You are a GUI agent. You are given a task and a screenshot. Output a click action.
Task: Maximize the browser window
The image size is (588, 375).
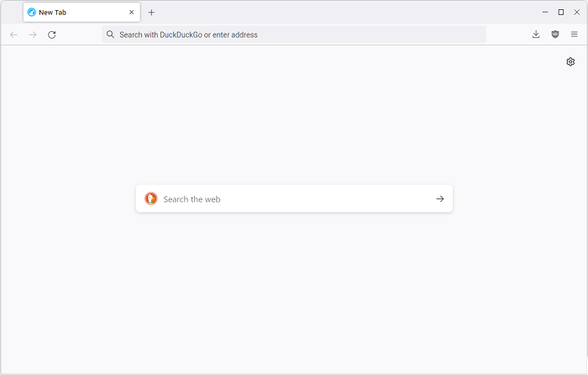tap(561, 13)
